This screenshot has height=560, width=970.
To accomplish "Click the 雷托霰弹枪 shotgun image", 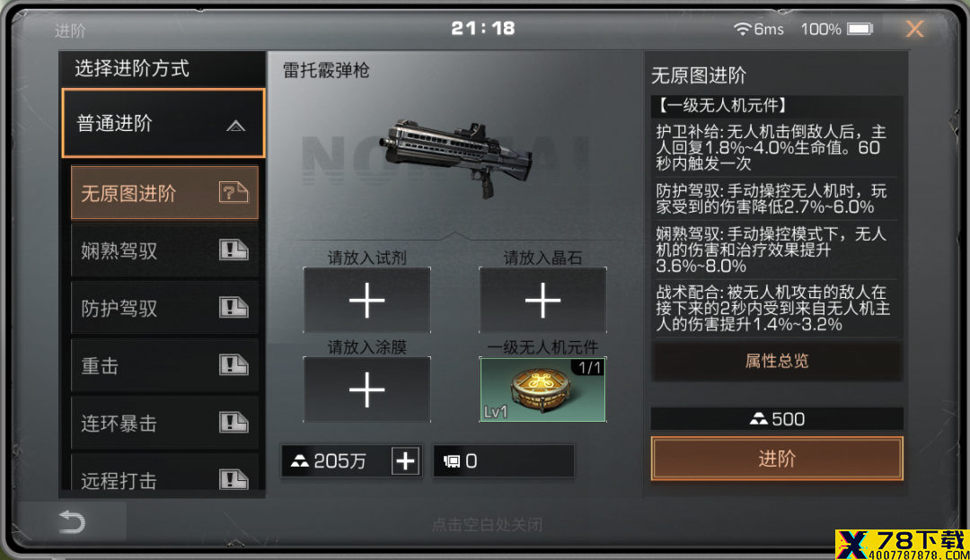I will click(x=456, y=156).
